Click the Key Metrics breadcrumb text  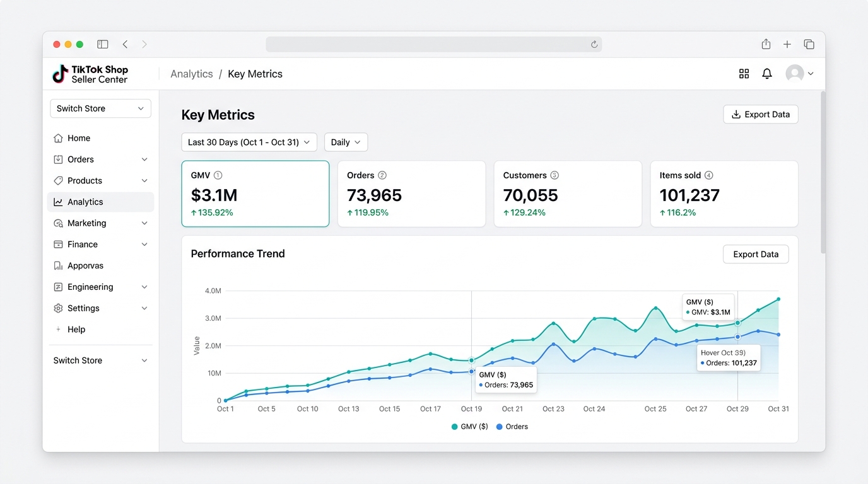pyautogui.click(x=255, y=74)
